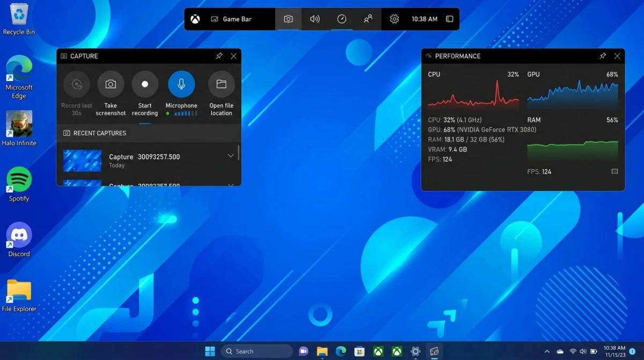Click the OneDrive cloud tray icon

560,351
